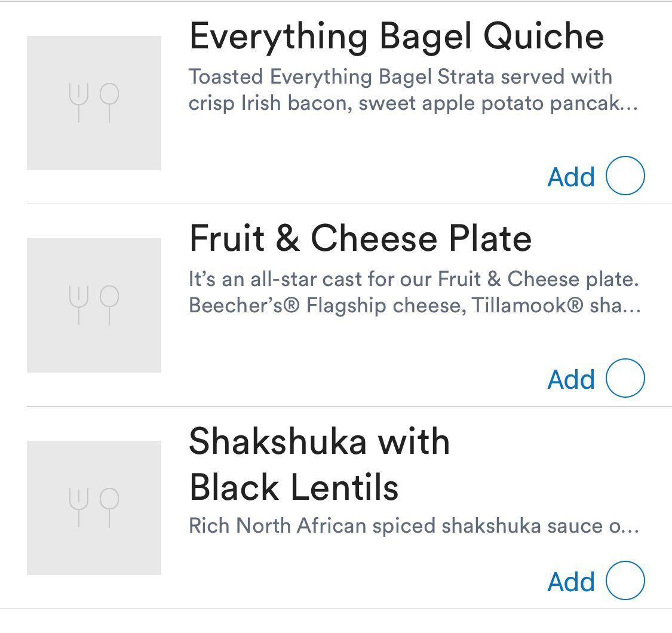This screenshot has width=672, height=633.
Task: Click the fork icon beside Everything Bagel Quiche
Action: pyautogui.click(x=79, y=102)
